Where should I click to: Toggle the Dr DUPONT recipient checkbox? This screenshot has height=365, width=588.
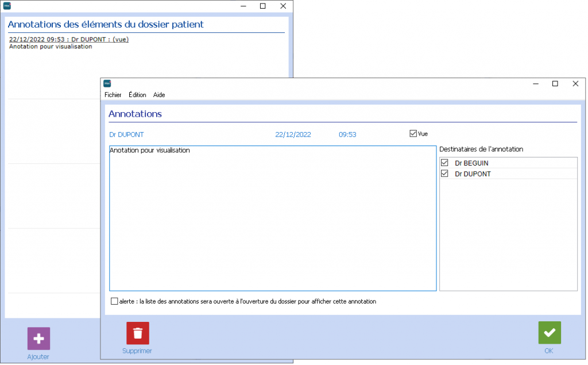pyautogui.click(x=445, y=174)
